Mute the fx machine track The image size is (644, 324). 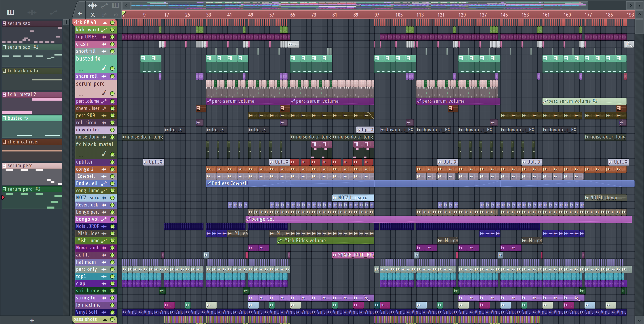[112, 305]
